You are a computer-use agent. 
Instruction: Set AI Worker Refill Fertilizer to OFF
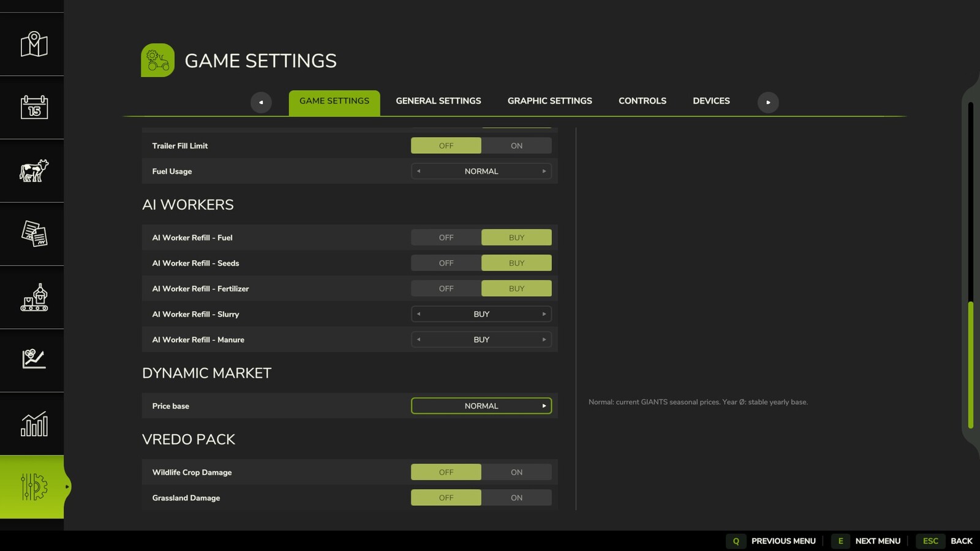pos(446,288)
